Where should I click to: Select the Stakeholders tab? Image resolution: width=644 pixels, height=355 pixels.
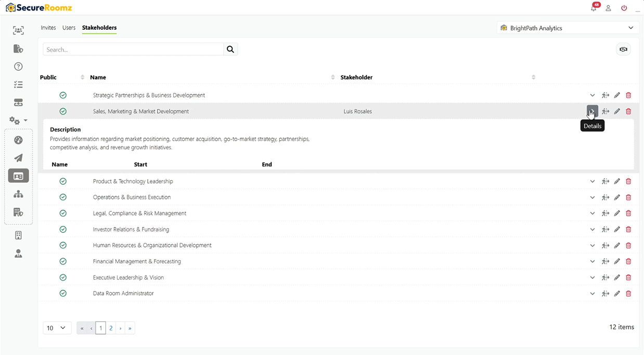[99, 28]
